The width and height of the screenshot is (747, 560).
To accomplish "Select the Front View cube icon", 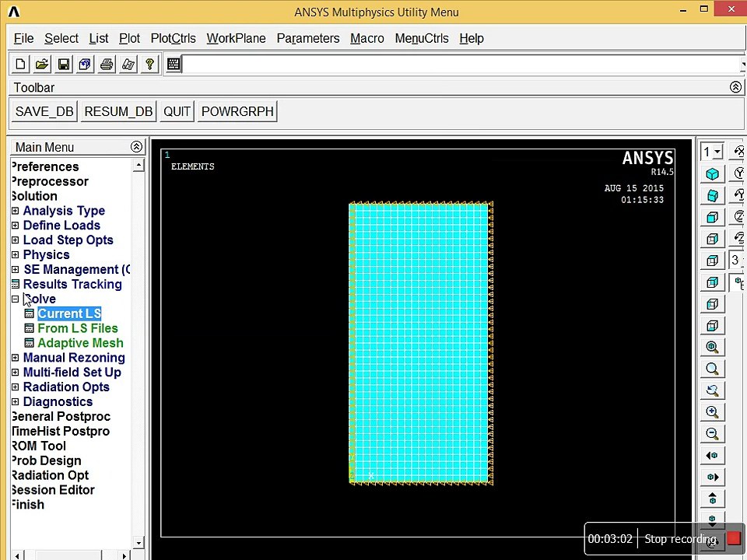I will point(712,218).
